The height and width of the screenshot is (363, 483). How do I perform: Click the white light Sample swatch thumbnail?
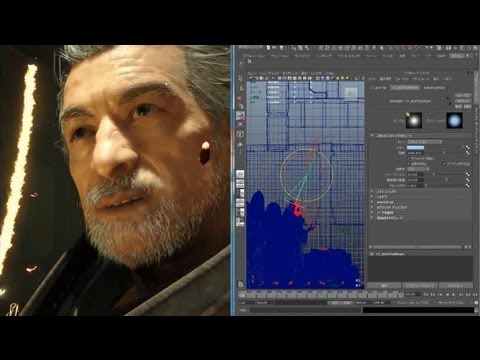pyautogui.click(x=414, y=120)
